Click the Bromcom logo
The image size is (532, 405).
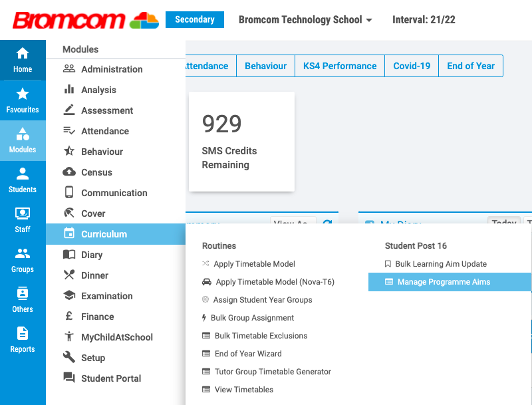click(x=86, y=20)
